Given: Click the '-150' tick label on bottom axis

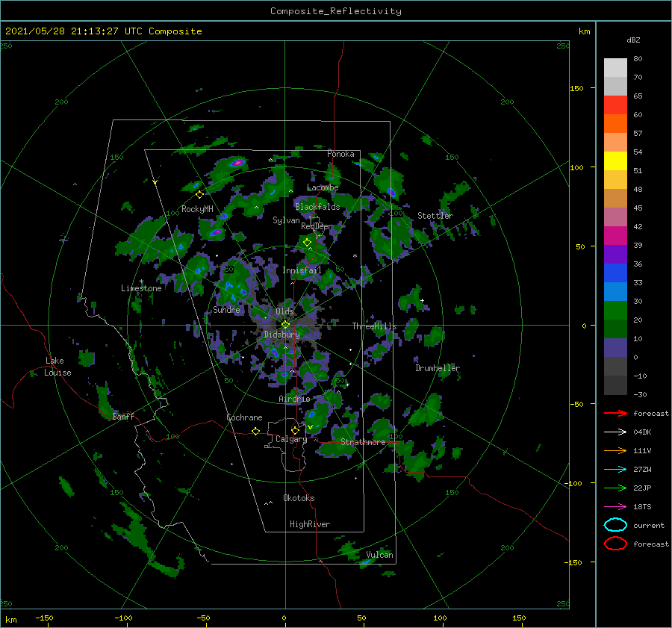Looking at the screenshot, I should point(44,618).
